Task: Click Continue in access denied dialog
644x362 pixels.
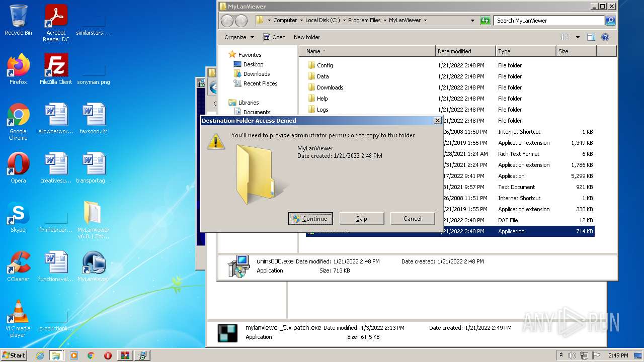Action: click(310, 219)
